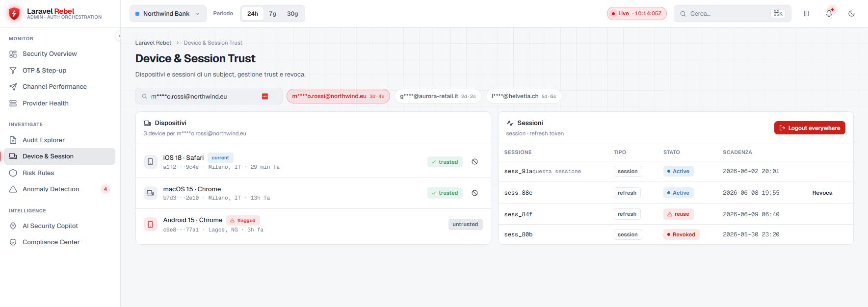Select the g****@aurora-retail.it subject chip
Screen dimensions: 868x307
438,97
